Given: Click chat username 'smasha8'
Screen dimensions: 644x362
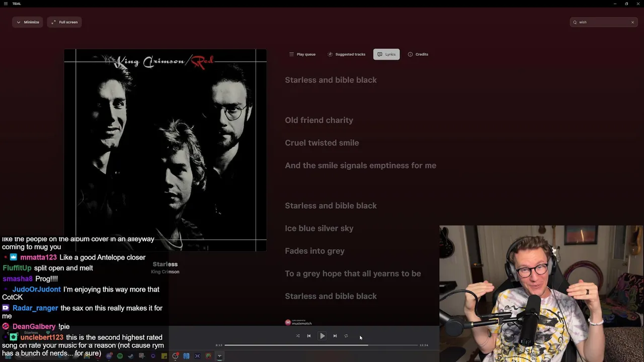Looking at the screenshot, I should (18, 279).
